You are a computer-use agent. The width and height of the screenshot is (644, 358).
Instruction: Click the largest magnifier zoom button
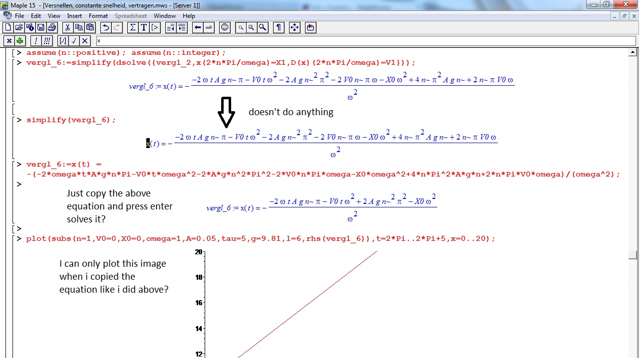263,27
